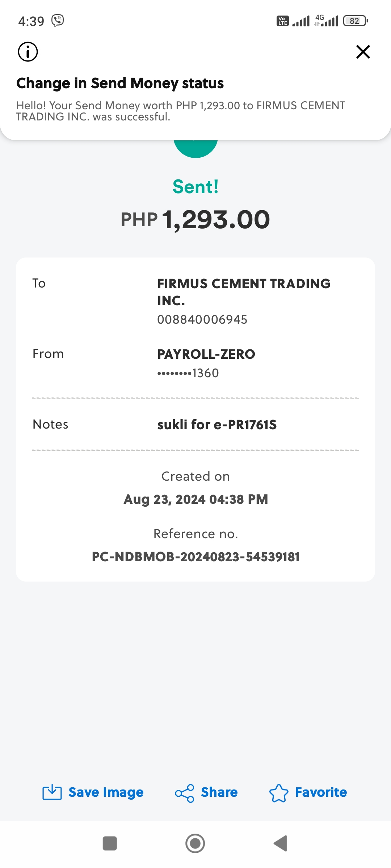Viewport: 391px width, 868px height.
Task: Tap the info icon in the notification
Action: click(28, 52)
